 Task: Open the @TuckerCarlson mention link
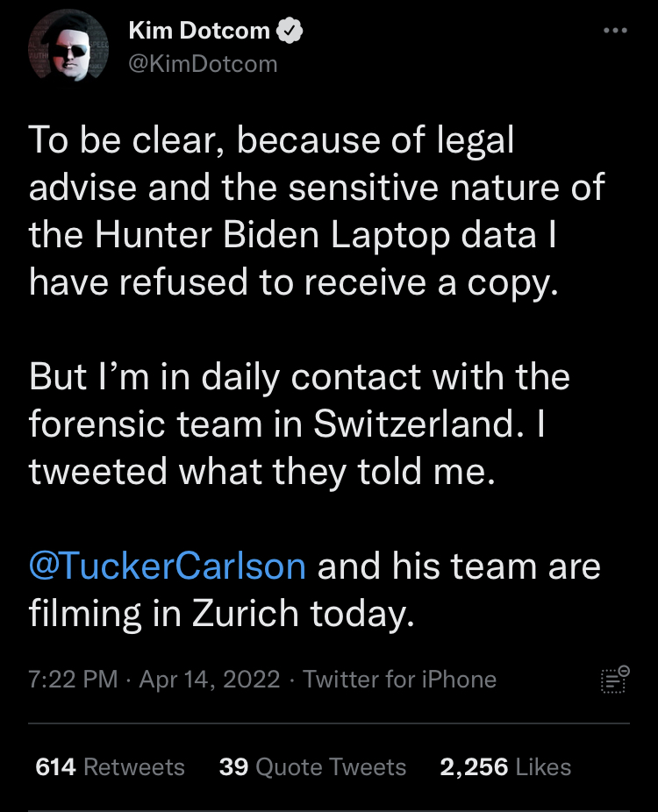(168, 566)
